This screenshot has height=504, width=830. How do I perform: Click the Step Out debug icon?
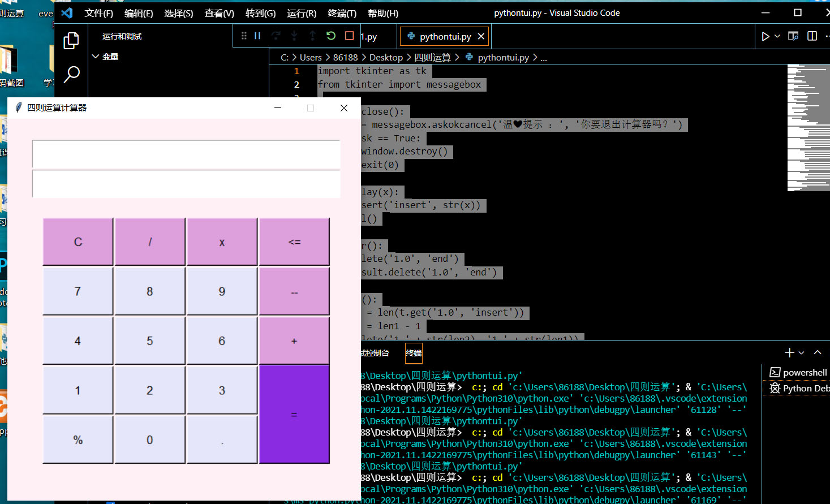click(312, 36)
